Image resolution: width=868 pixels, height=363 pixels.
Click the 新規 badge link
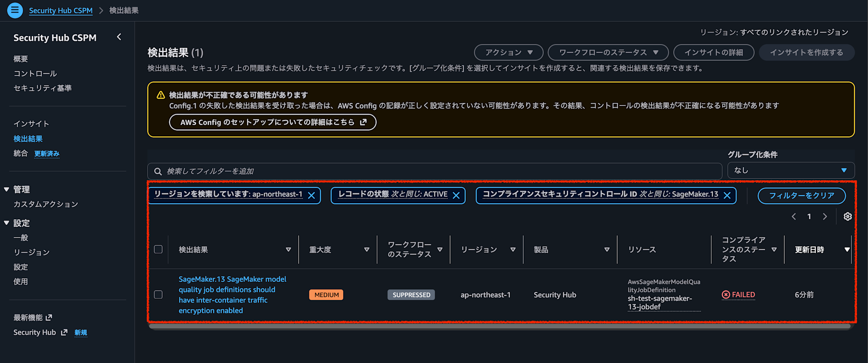click(x=81, y=333)
